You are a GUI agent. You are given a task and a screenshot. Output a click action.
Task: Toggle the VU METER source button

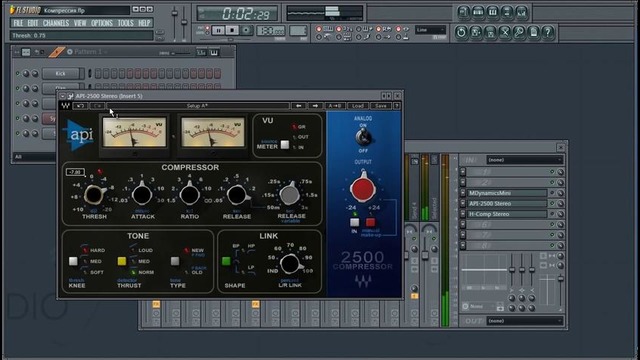click(285, 145)
